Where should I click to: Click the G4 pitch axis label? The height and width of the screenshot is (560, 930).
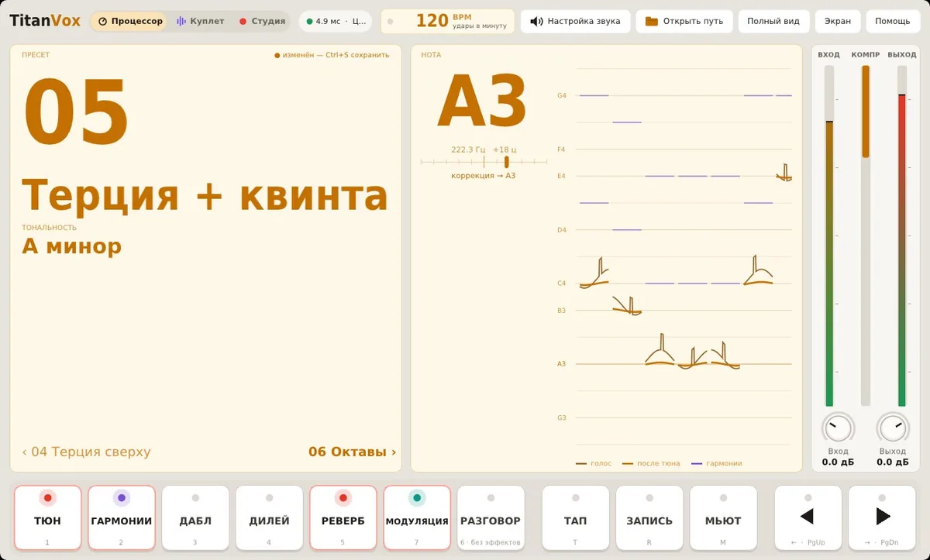[x=562, y=95]
